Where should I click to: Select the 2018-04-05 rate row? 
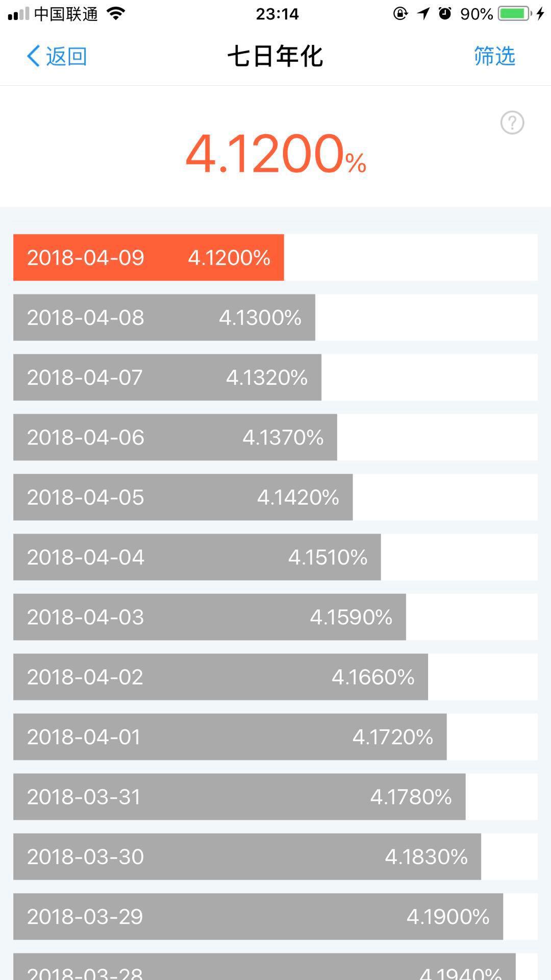click(x=183, y=497)
